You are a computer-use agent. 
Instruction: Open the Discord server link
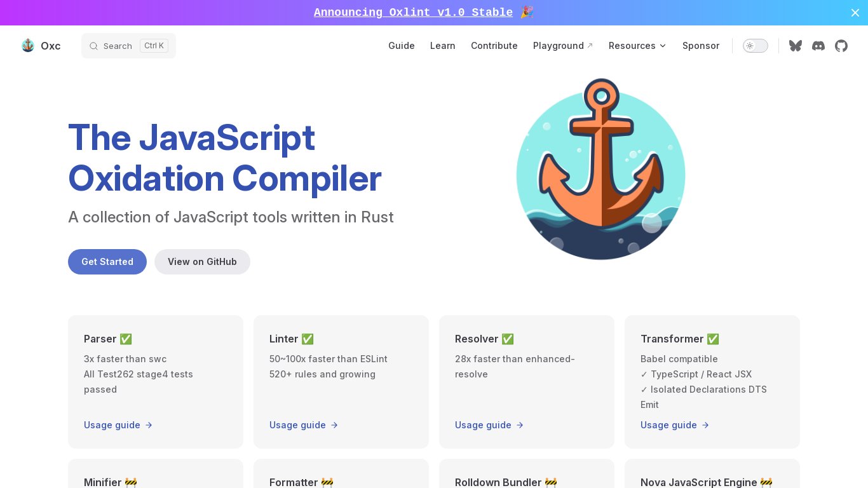[818, 46]
